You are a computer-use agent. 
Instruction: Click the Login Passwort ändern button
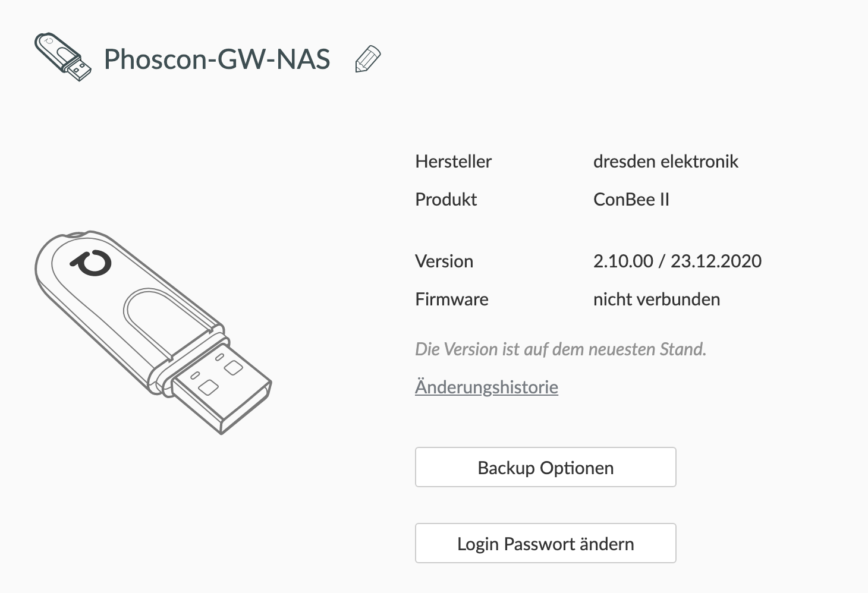tap(545, 543)
